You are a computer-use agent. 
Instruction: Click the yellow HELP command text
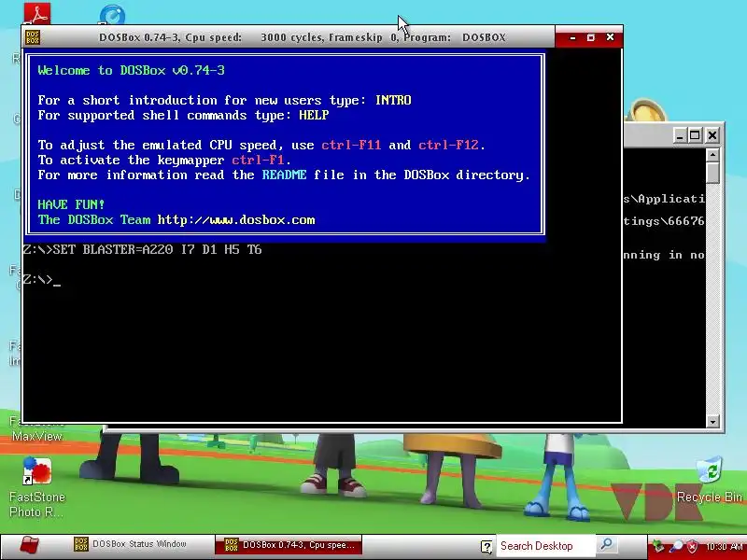(314, 115)
